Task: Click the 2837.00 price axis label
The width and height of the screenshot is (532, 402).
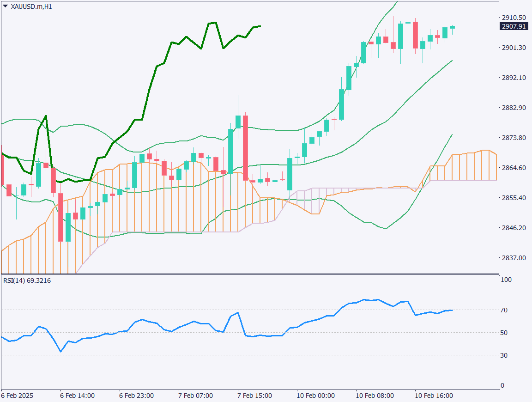Action: (514, 258)
